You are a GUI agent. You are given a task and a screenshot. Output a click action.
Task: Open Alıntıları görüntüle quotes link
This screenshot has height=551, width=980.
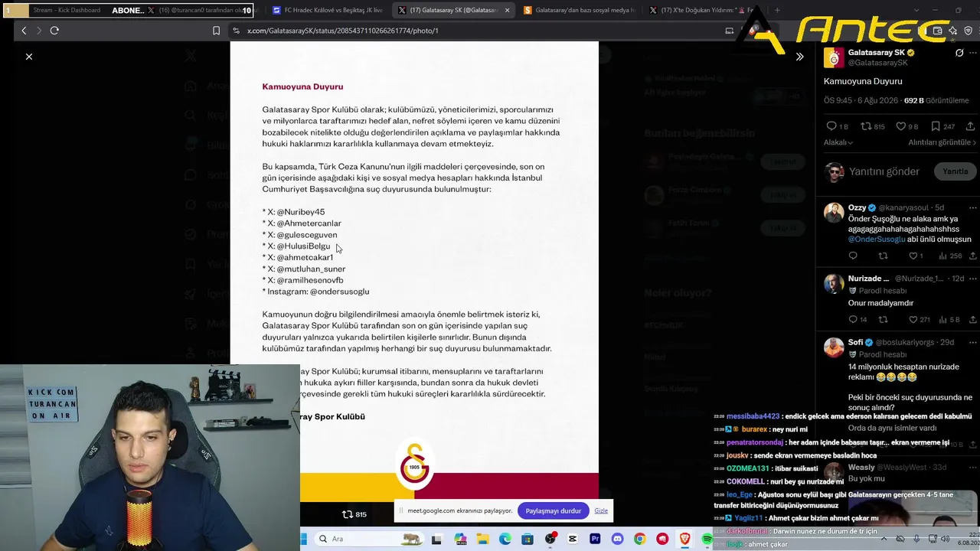(x=942, y=142)
